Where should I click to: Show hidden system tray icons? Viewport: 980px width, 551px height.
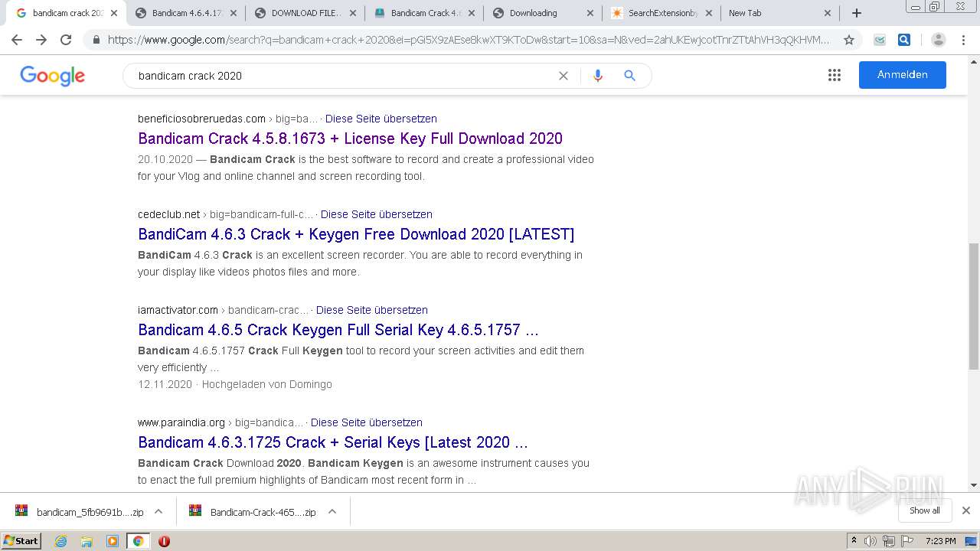[854, 541]
